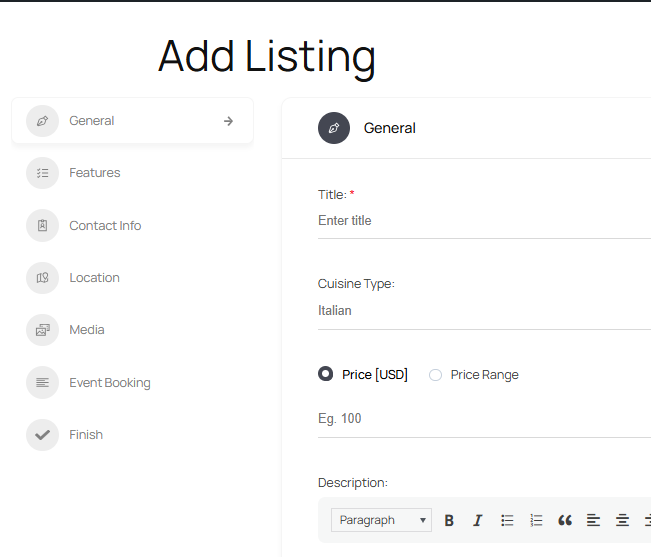Go to the Location step label
Viewport: 651px width, 557px height.
94,278
